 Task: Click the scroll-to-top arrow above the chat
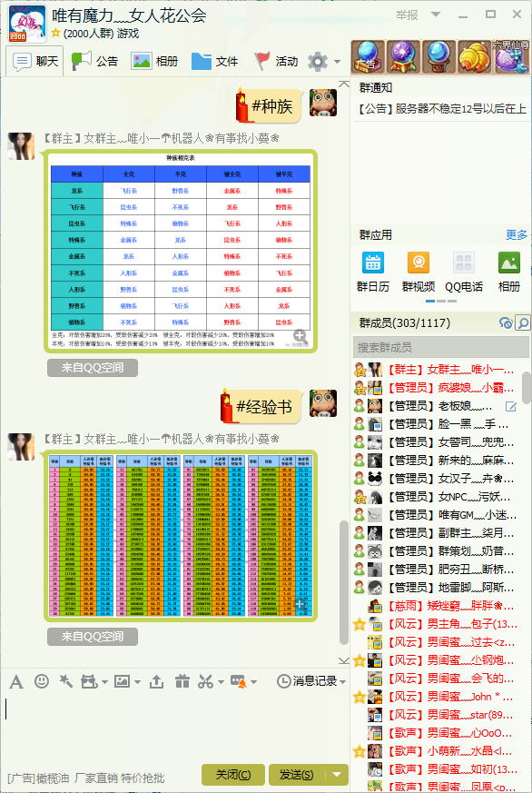pyautogui.click(x=344, y=84)
